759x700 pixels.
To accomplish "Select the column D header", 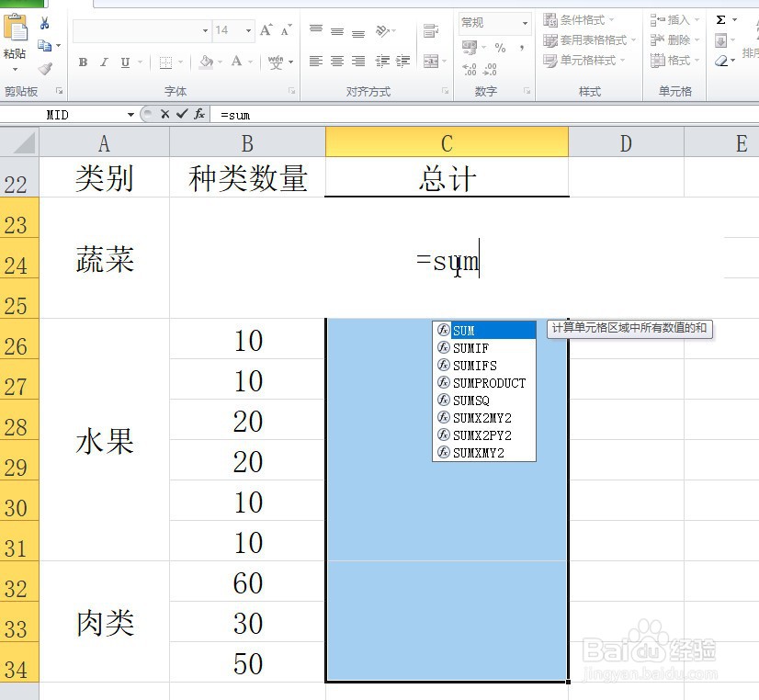I will pos(626,143).
